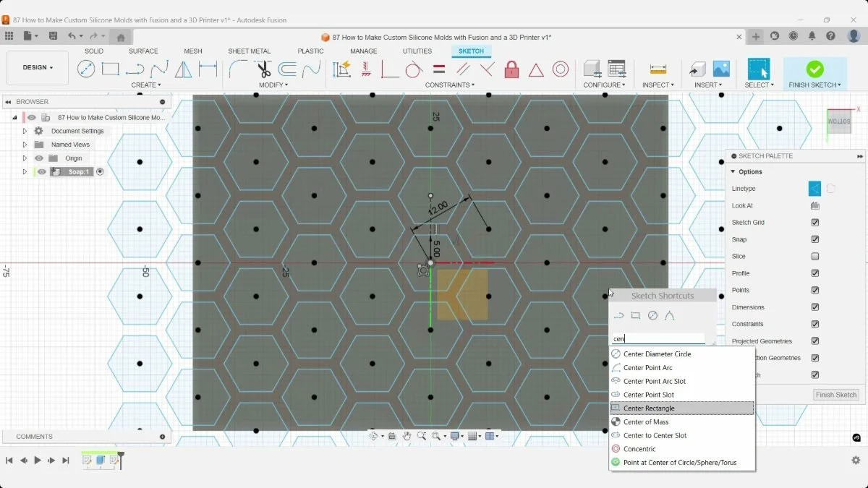
Task: Click FINISH SKETCH green checkmark in toolbar
Action: click(x=814, y=69)
